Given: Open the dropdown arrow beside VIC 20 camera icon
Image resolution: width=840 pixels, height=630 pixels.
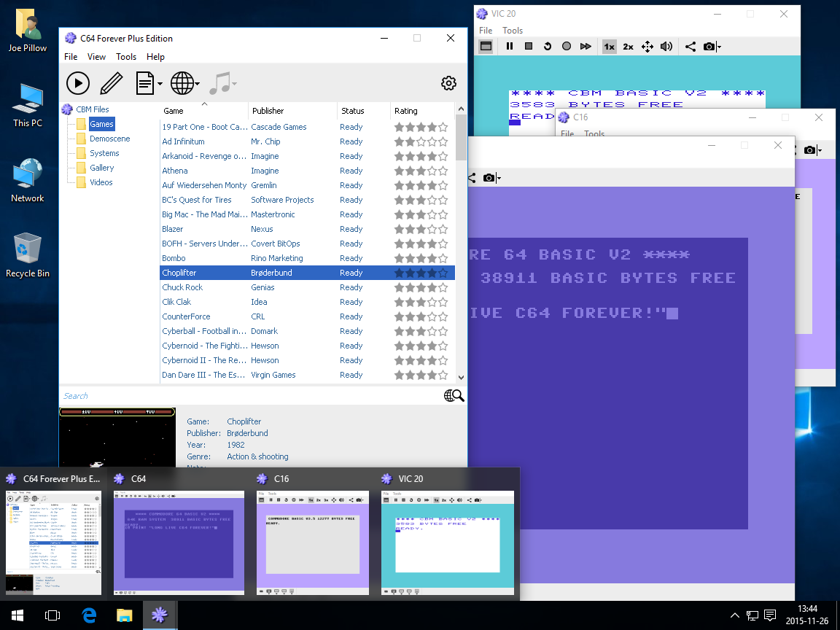Looking at the screenshot, I should tap(719, 47).
